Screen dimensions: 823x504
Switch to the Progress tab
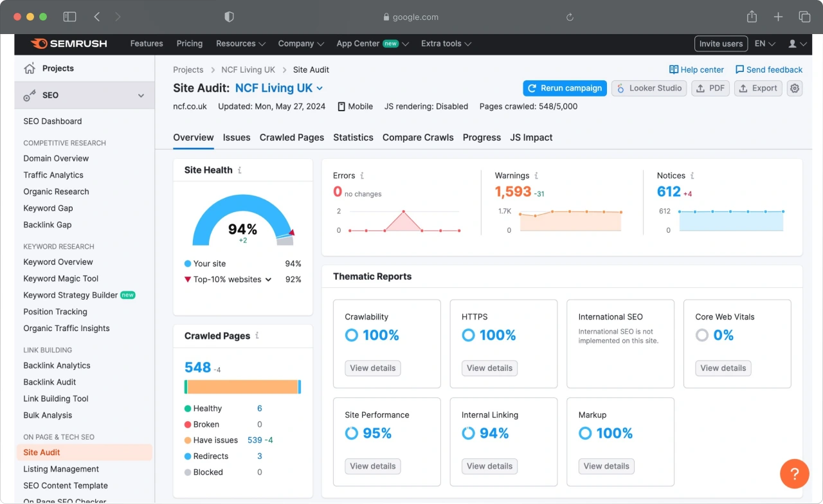point(482,138)
